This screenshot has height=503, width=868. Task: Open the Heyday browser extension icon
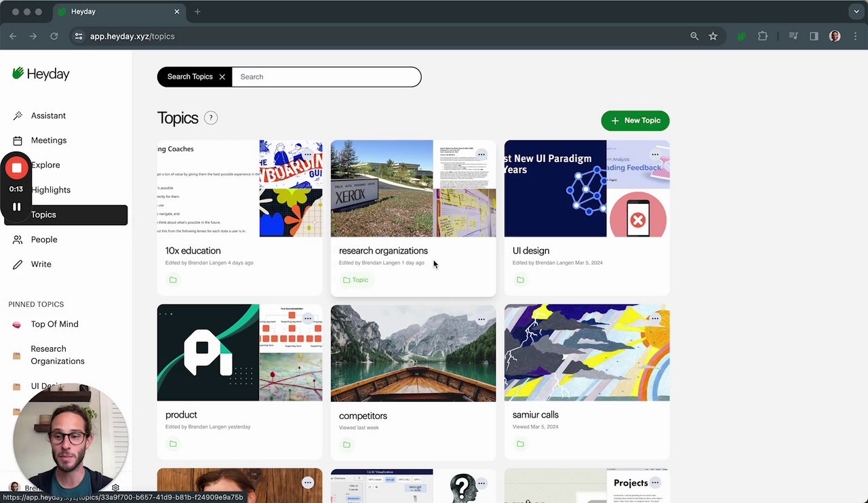click(x=741, y=37)
